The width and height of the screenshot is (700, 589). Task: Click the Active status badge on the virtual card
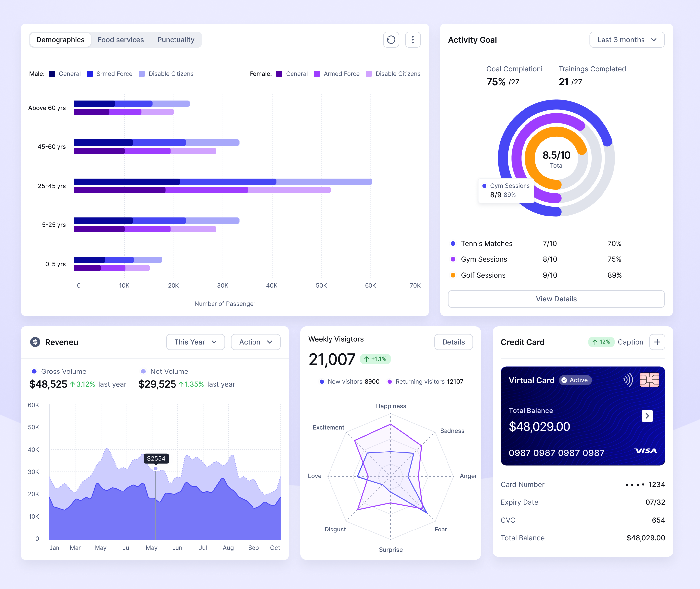[x=575, y=380]
